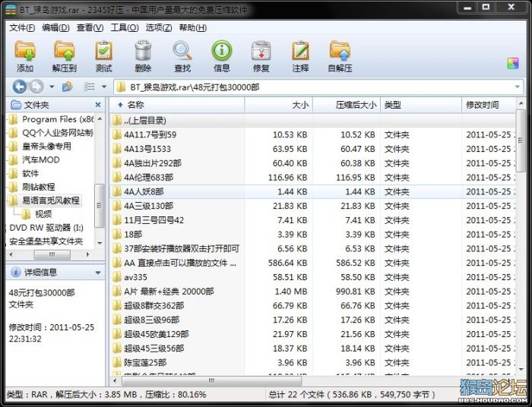Select 皇帝头像专用 folder in tree
The height and width of the screenshot is (407, 532).
tap(40, 147)
